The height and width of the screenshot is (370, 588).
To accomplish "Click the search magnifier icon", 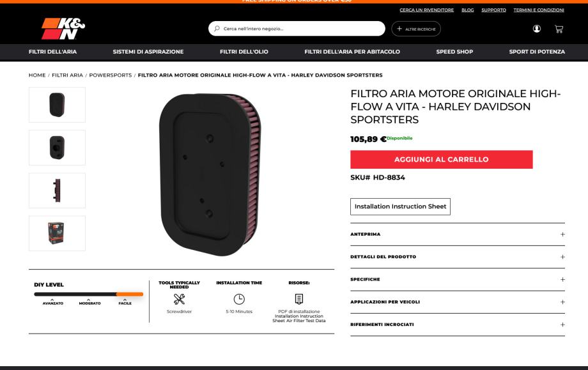I will (x=217, y=29).
